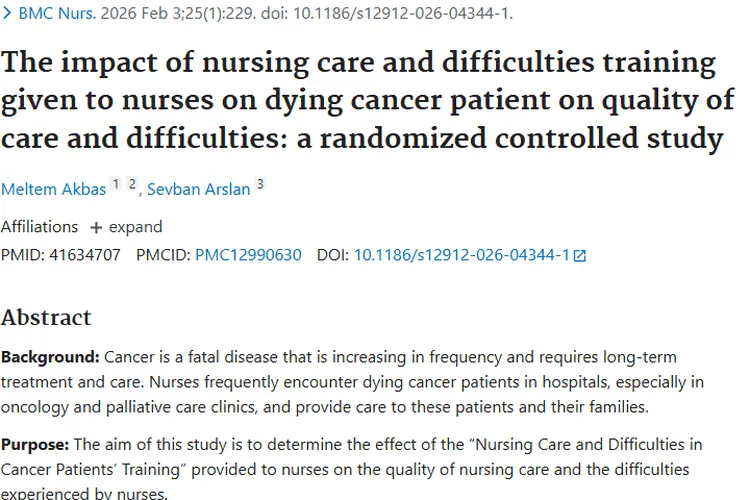The height and width of the screenshot is (500, 750).
Task: Click superscript 3 after Sevban Arslan
Action: [x=260, y=184]
